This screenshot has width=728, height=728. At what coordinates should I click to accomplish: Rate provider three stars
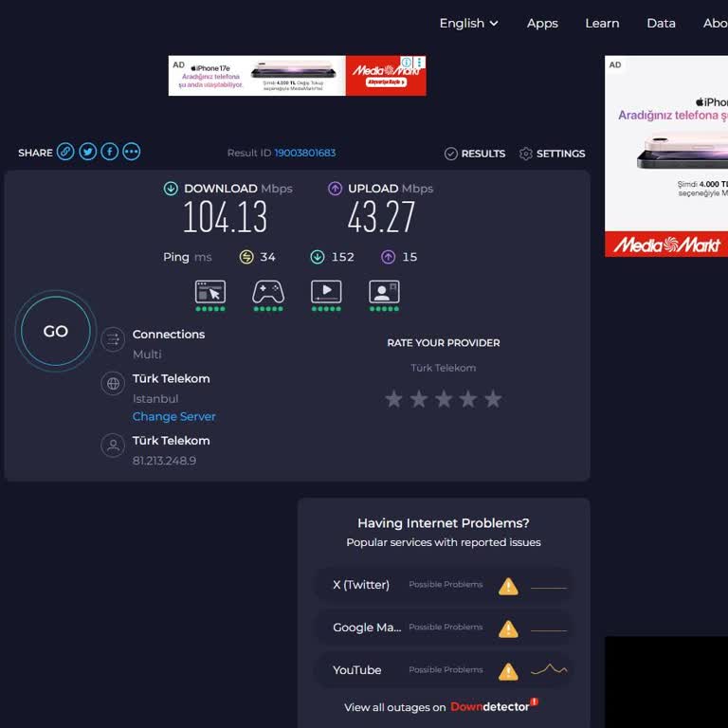(x=444, y=399)
